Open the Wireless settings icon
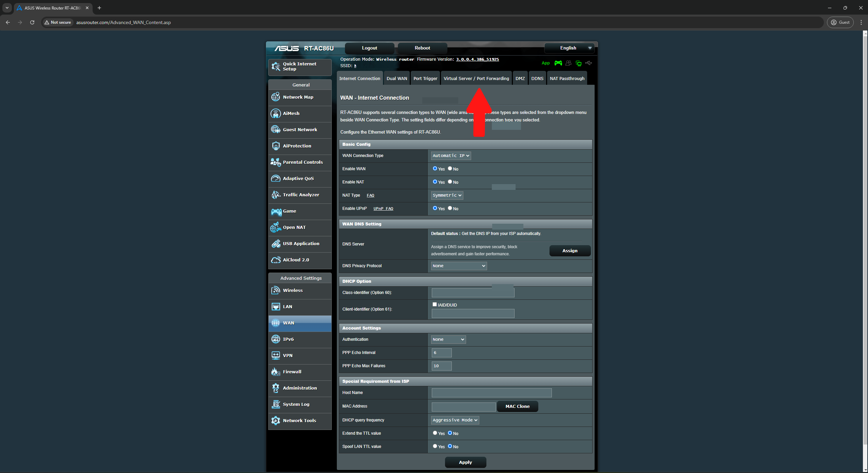Viewport: 868px width, 473px height. pyautogui.click(x=276, y=290)
